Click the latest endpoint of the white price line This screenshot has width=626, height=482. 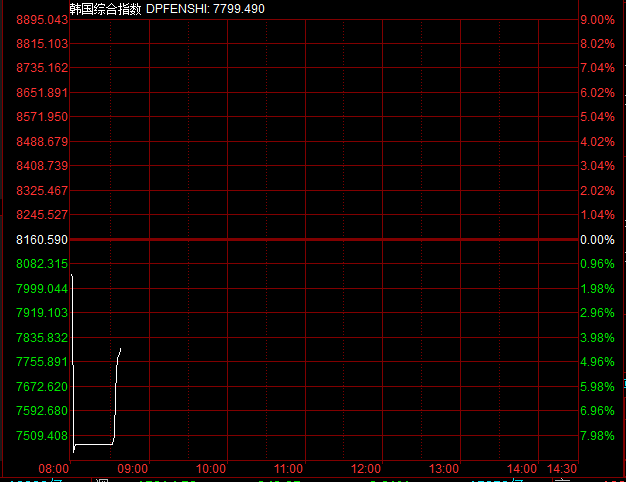(x=121, y=349)
